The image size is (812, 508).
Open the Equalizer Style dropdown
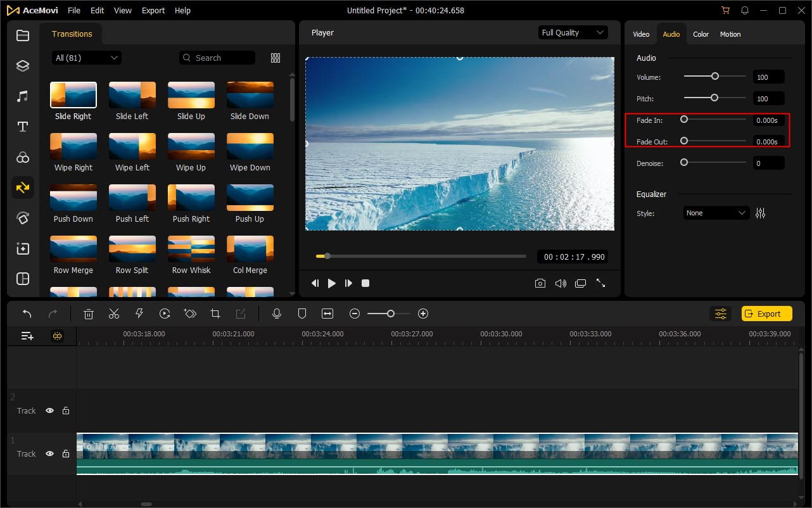pos(716,213)
